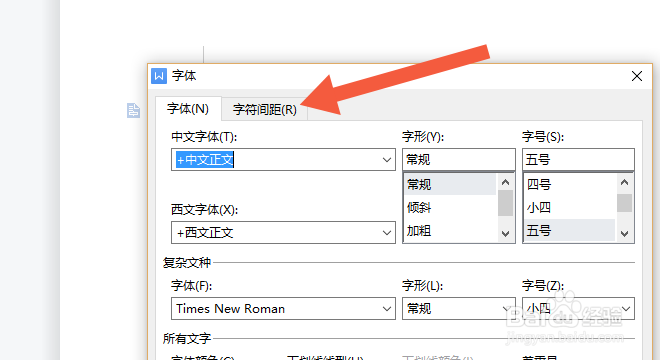Select 倾斜 in the 字形 list
The width and height of the screenshot is (660, 360).
[450, 207]
